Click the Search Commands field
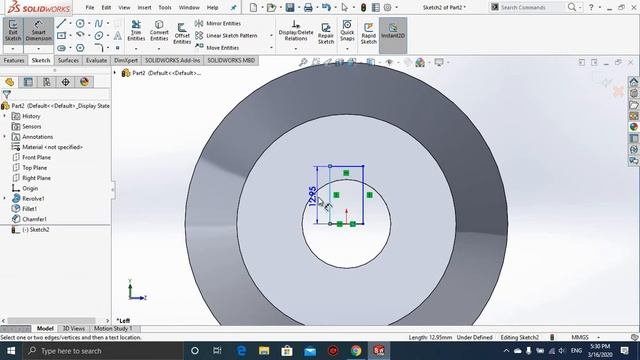The width and height of the screenshot is (640, 360). [x=532, y=7]
